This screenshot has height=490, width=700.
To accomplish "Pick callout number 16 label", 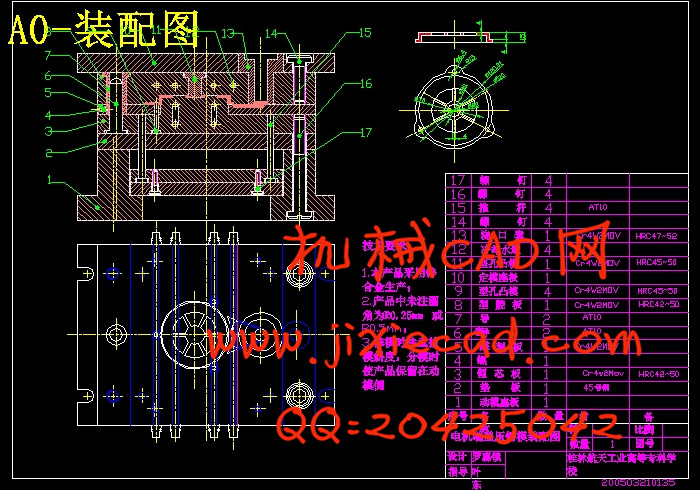I will tap(365, 85).
